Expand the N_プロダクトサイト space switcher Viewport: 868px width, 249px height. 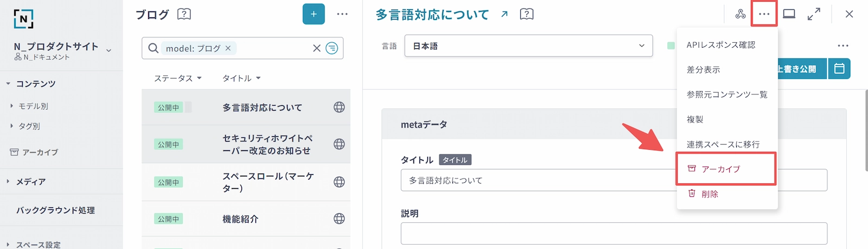click(x=109, y=50)
